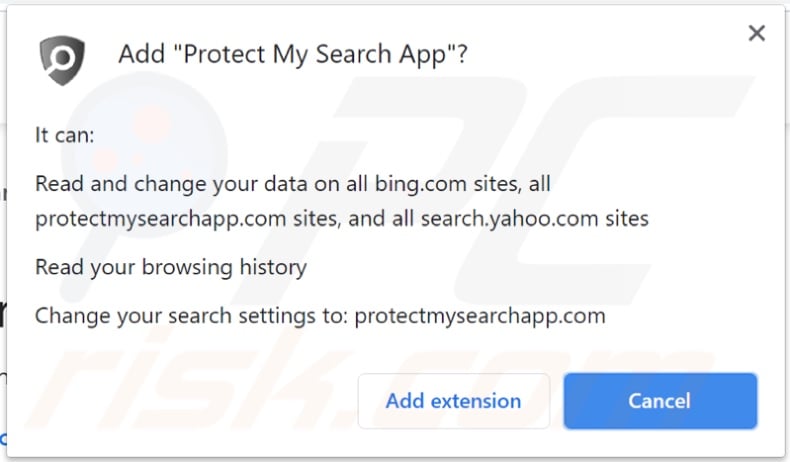790x462 pixels.
Task: Click the "Change your search settings to:" label
Action: (191, 316)
